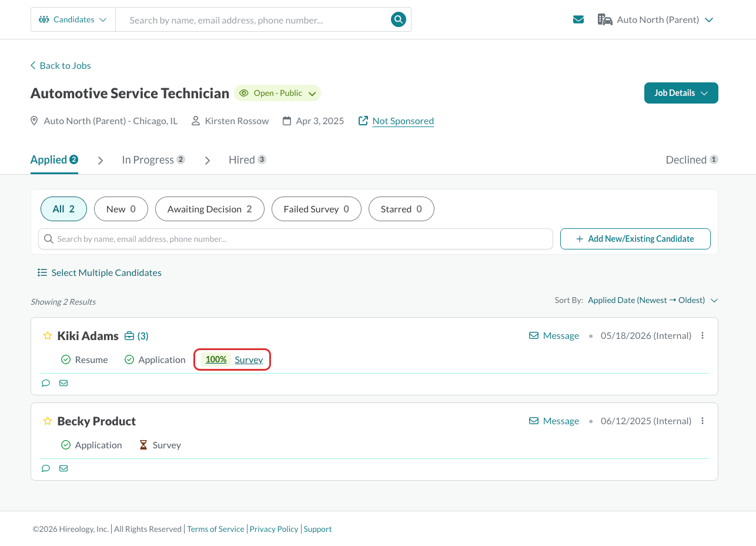Go Back to Jobs
756x546 pixels.
pyautogui.click(x=61, y=65)
